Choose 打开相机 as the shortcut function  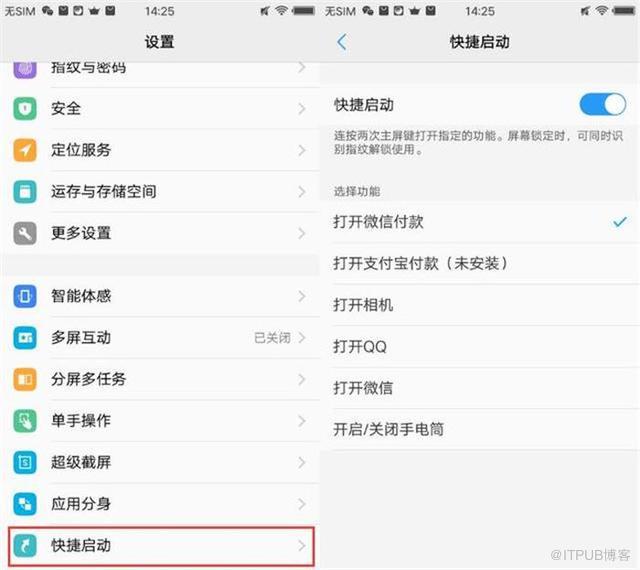tap(480, 305)
